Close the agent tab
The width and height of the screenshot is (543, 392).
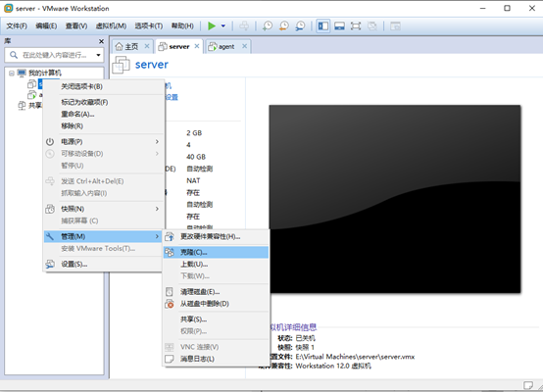244,46
